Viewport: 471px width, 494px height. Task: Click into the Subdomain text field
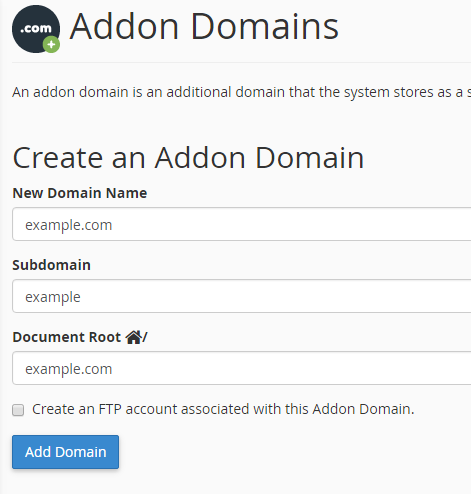point(241,296)
